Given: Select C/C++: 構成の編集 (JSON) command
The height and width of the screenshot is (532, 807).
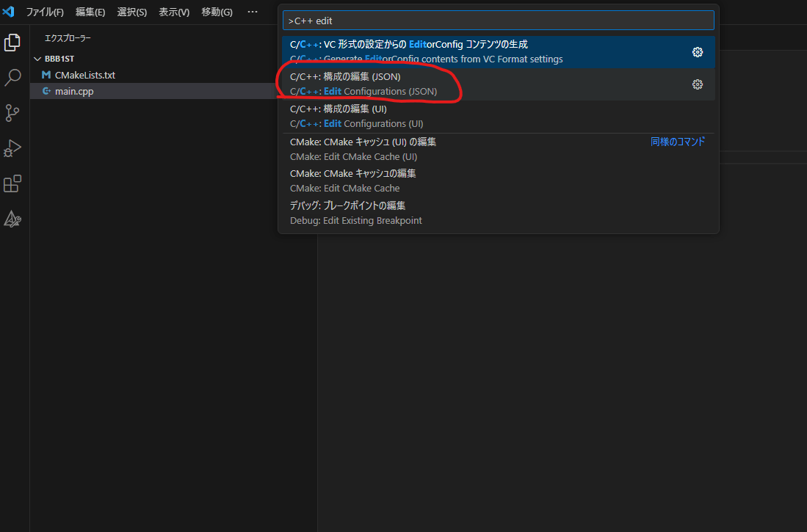Looking at the screenshot, I should [498, 84].
